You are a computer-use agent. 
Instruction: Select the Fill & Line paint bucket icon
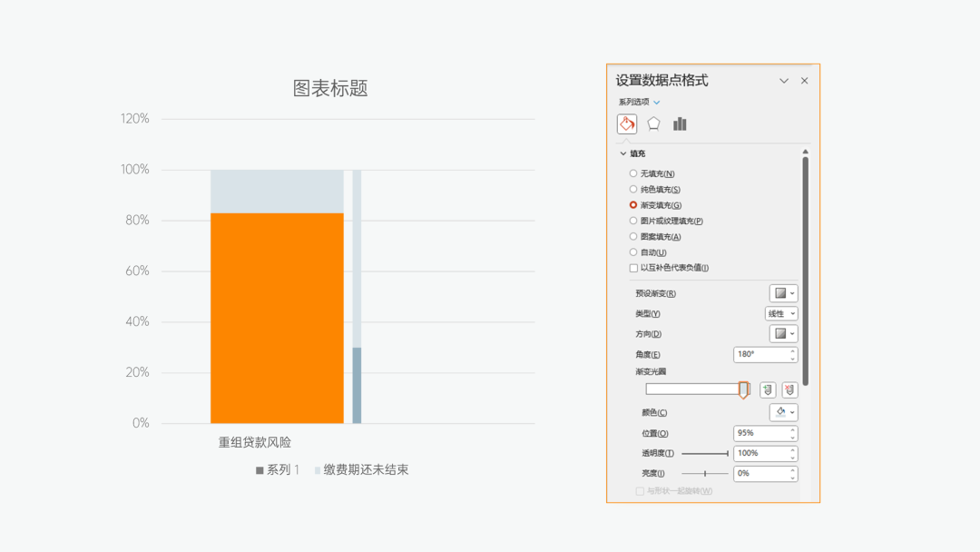click(x=627, y=123)
